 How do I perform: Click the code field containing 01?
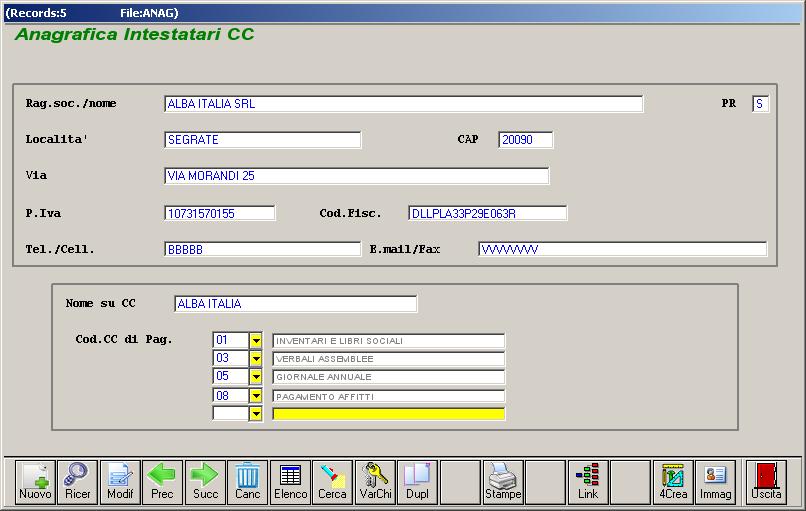pos(231,340)
